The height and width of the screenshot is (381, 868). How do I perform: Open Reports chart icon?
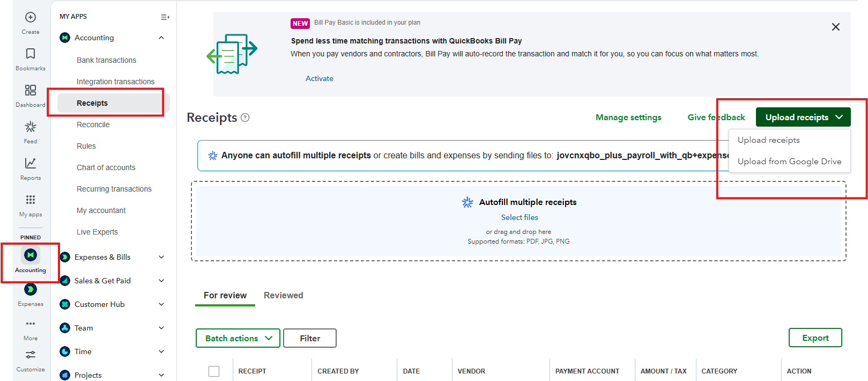[31, 163]
